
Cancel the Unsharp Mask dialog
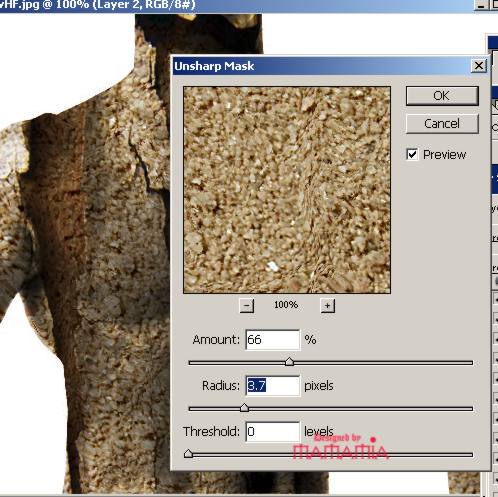click(x=442, y=124)
